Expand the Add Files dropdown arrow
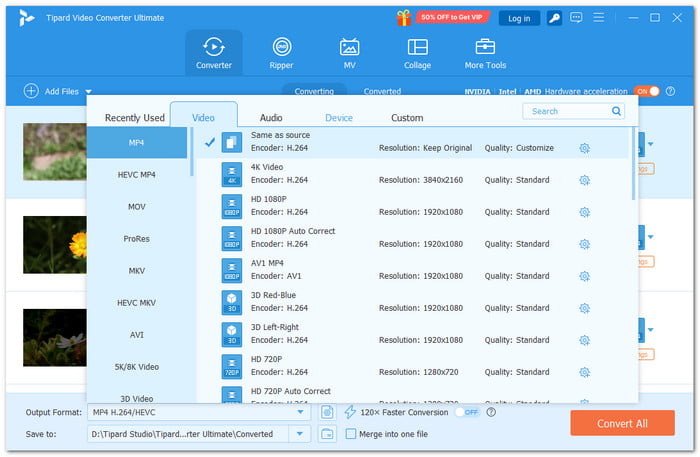This screenshot has width=700, height=457. (88, 91)
